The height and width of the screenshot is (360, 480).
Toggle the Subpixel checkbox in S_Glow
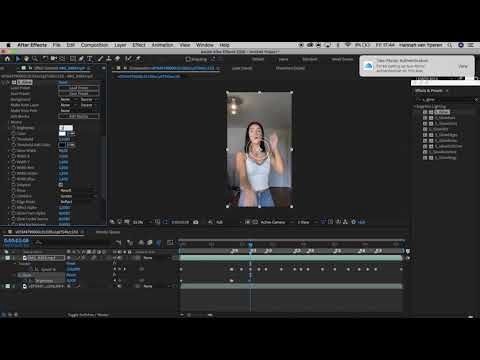[x=61, y=185]
